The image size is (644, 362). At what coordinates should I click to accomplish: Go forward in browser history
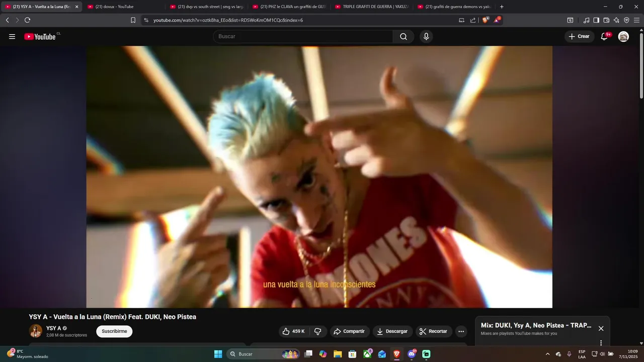click(x=17, y=20)
